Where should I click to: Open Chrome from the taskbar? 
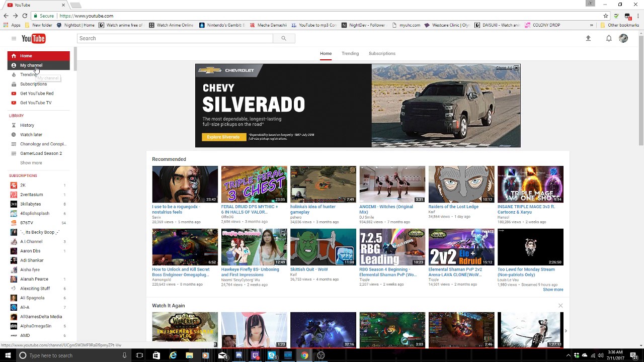(304, 355)
